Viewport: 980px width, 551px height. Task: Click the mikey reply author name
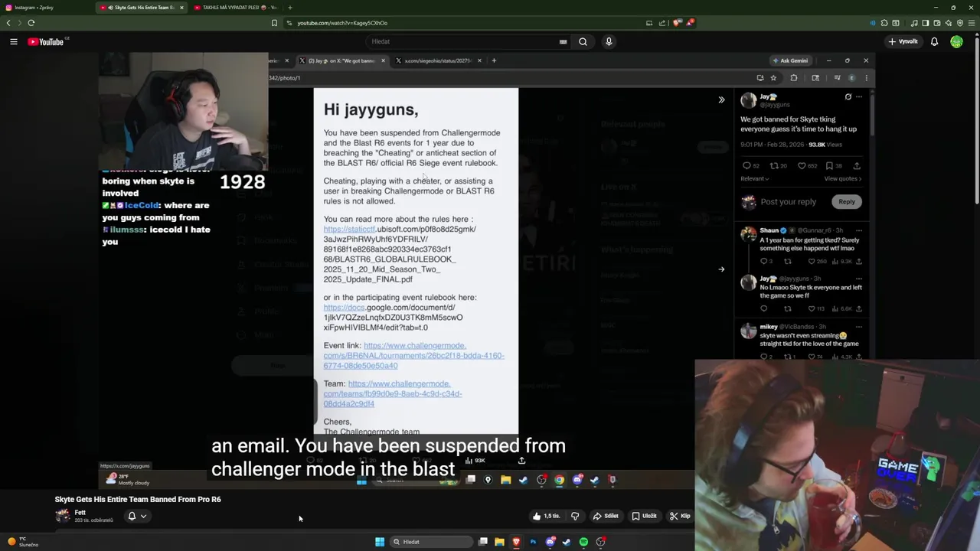(769, 327)
